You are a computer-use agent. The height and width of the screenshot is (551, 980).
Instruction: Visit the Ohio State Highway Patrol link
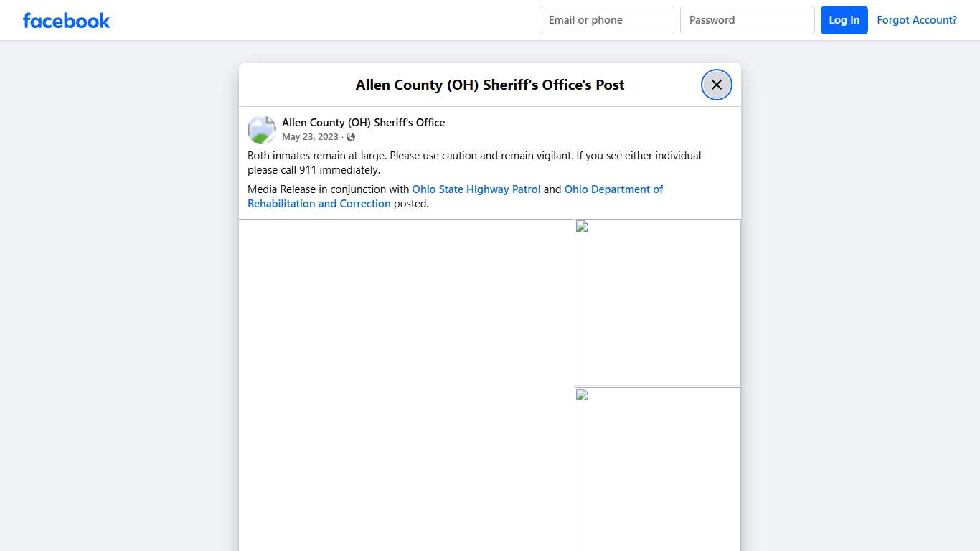click(476, 189)
